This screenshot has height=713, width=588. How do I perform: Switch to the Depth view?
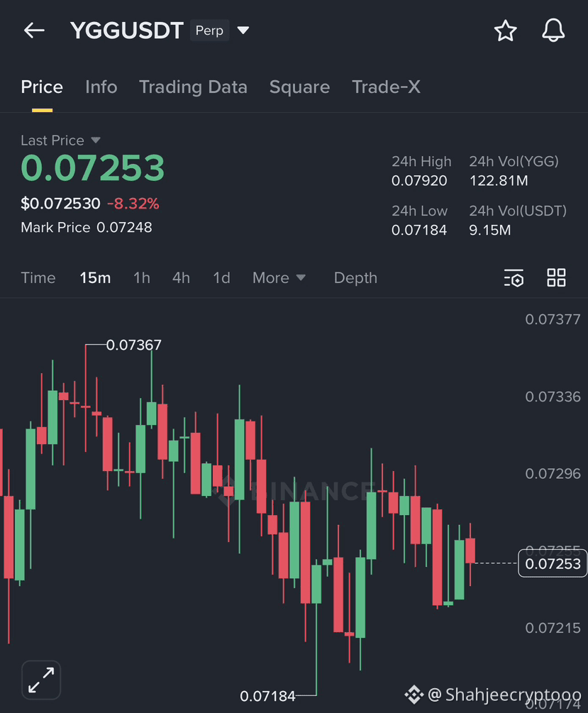tap(355, 277)
